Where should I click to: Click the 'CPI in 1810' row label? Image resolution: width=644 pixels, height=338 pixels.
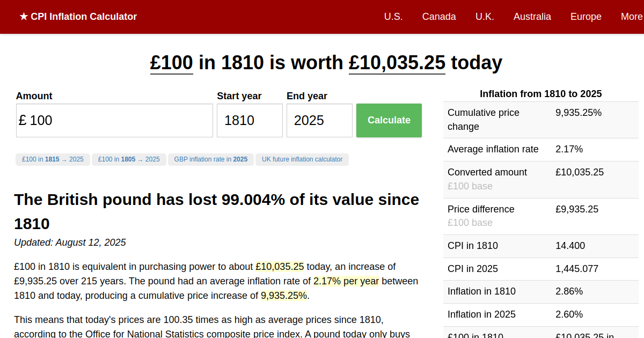(473, 246)
